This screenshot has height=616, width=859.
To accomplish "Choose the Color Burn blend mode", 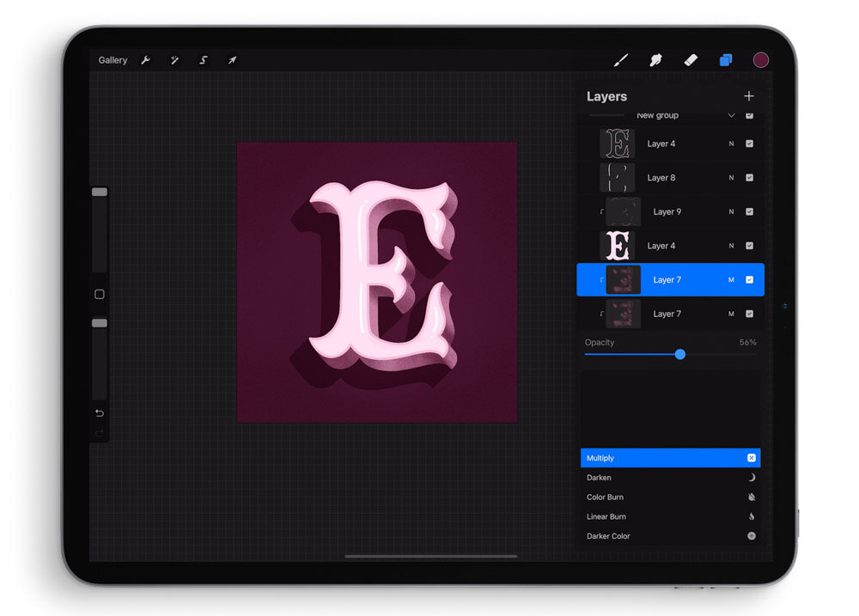I will pyautogui.click(x=670, y=497).
